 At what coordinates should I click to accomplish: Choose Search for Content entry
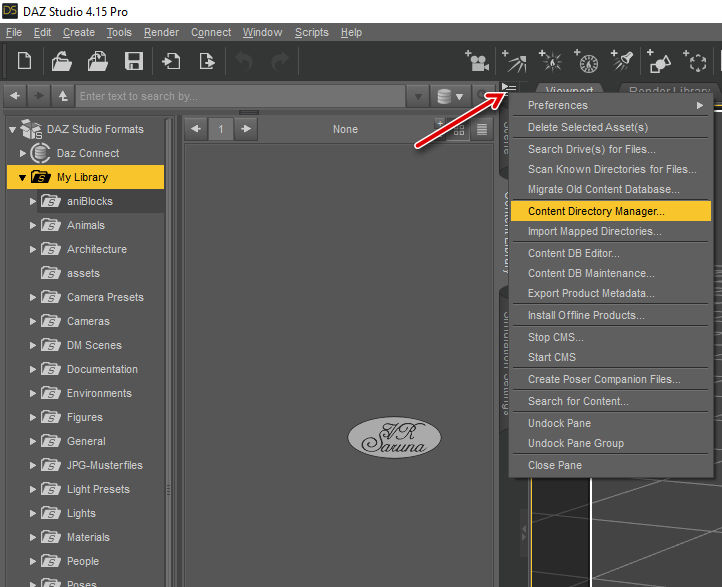611,401
